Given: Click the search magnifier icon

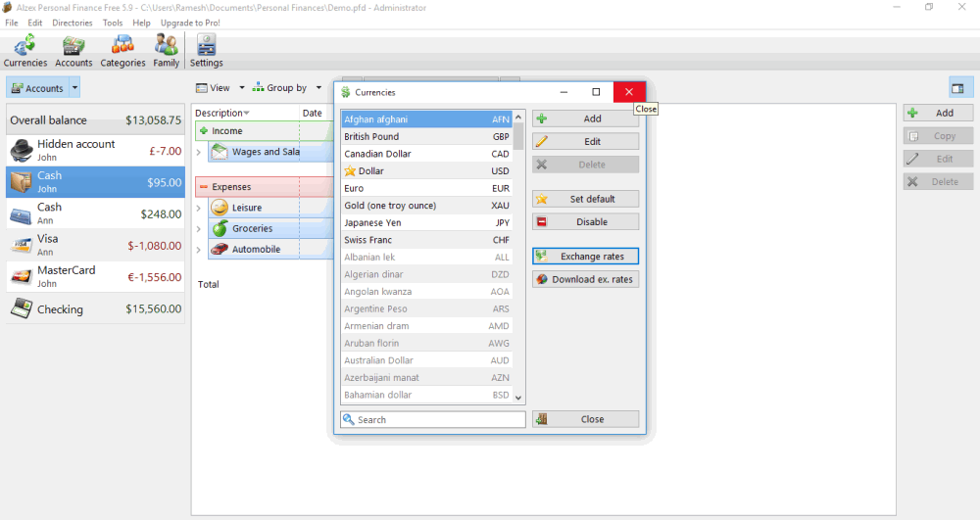Looking at the screenshot, I should (349, 419).
